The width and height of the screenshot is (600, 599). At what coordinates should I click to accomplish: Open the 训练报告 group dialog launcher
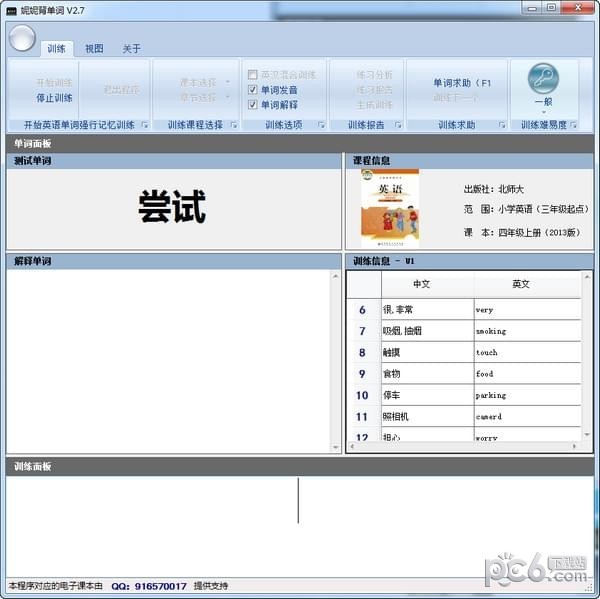398,125
